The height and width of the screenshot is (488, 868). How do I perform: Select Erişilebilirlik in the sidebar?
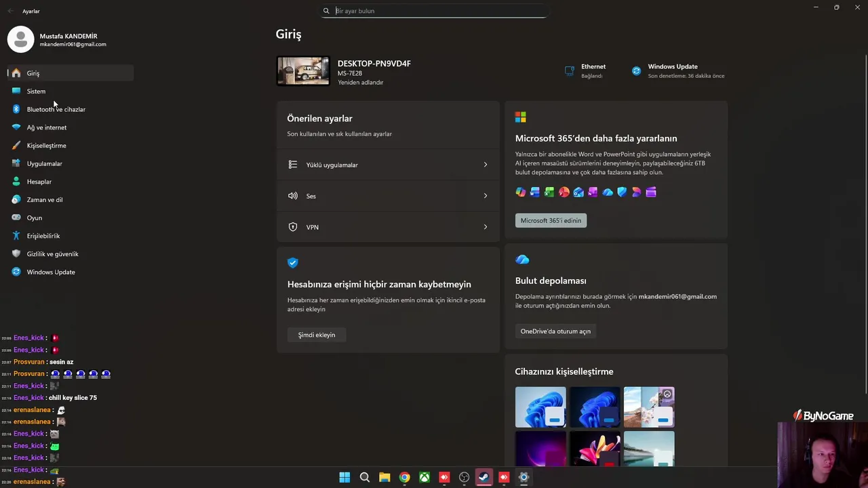pyautogui.click(x=71, y=236)
